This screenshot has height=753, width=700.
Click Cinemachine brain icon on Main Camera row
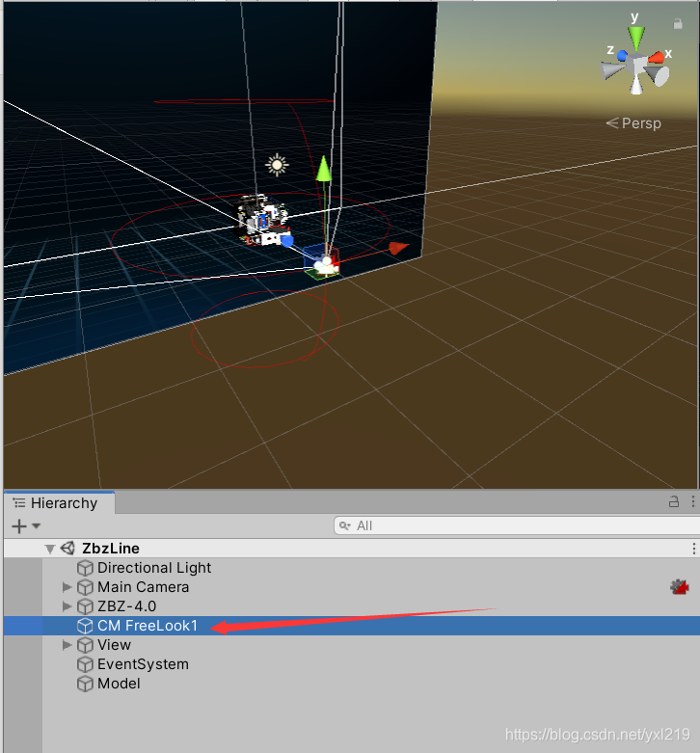pos(680,587)
